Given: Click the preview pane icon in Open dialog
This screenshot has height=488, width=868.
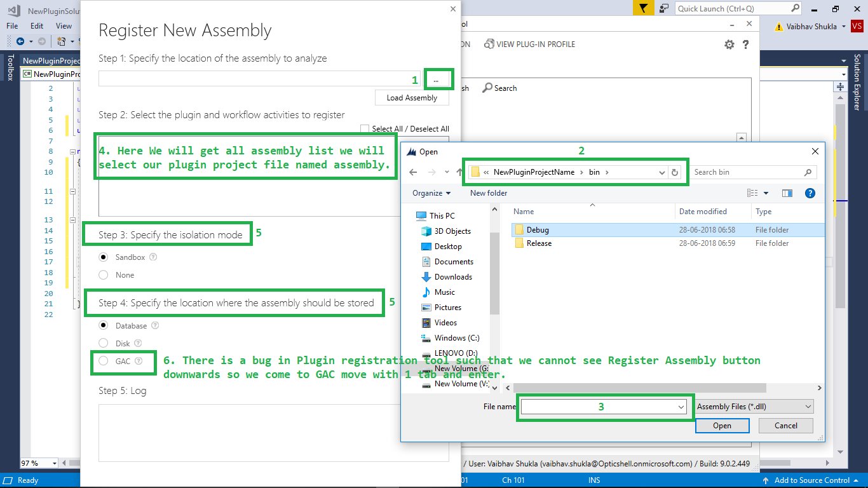Looking at the screenshot, I should [x=786, y=193].
